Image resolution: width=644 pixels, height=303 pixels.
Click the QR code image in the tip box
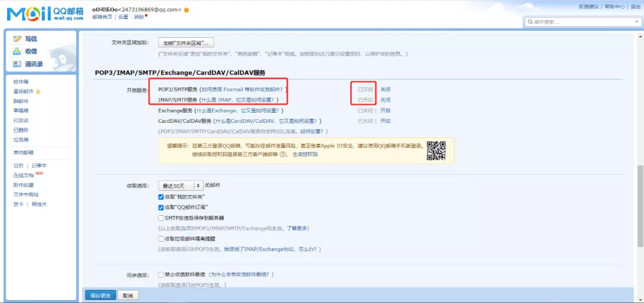(436, 150)
